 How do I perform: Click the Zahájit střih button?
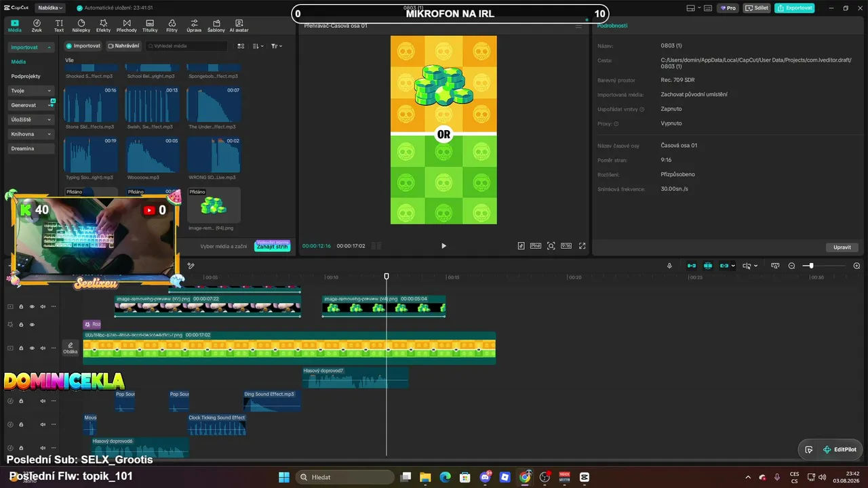click(273, 247)
